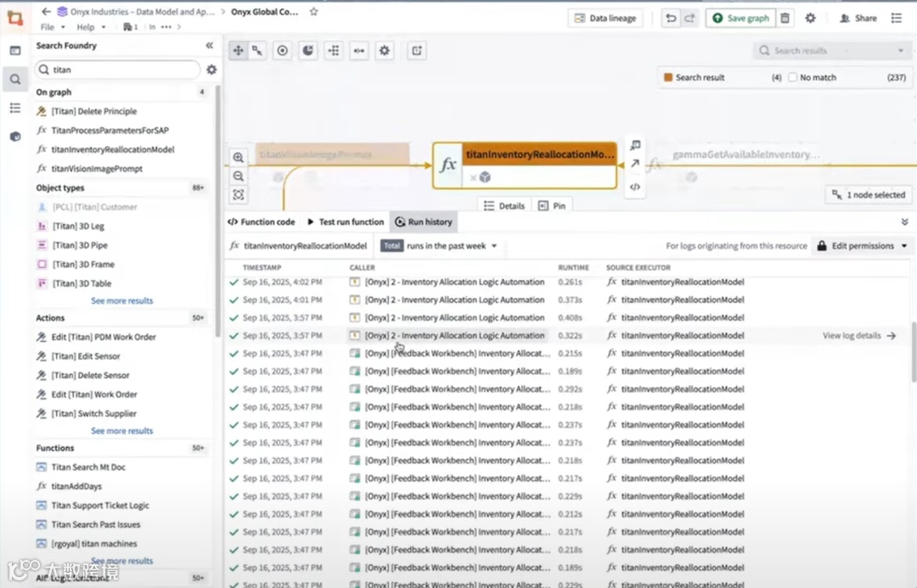The image size is (917, 588).
Task: Click the Share button
Action: 858,18
